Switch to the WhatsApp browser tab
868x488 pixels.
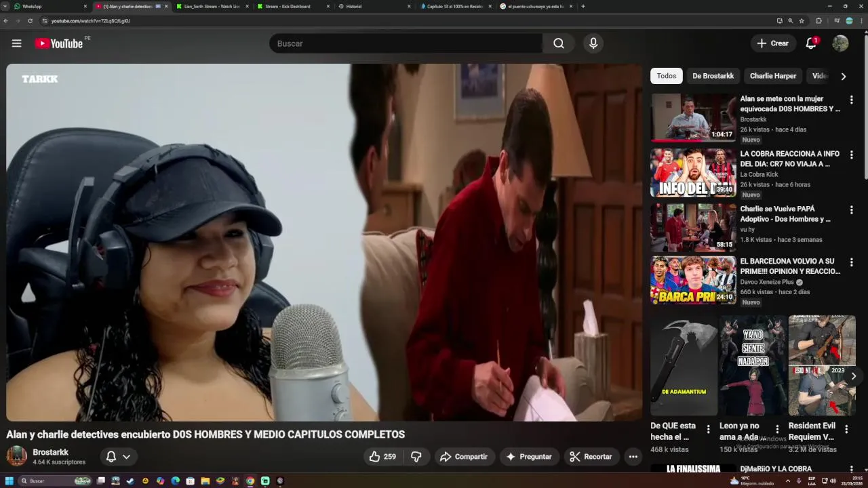point(45,6)
